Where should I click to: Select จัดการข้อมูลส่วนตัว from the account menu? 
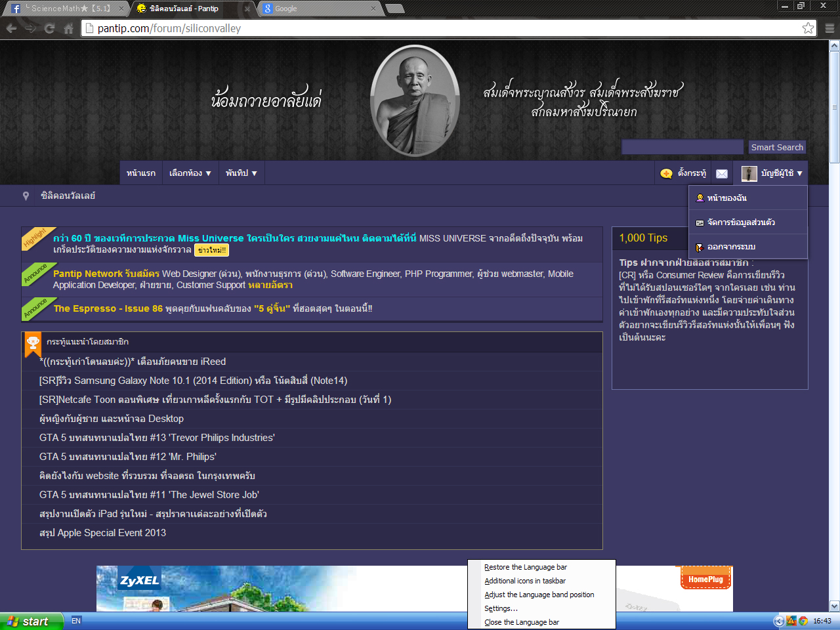(748, 222)
